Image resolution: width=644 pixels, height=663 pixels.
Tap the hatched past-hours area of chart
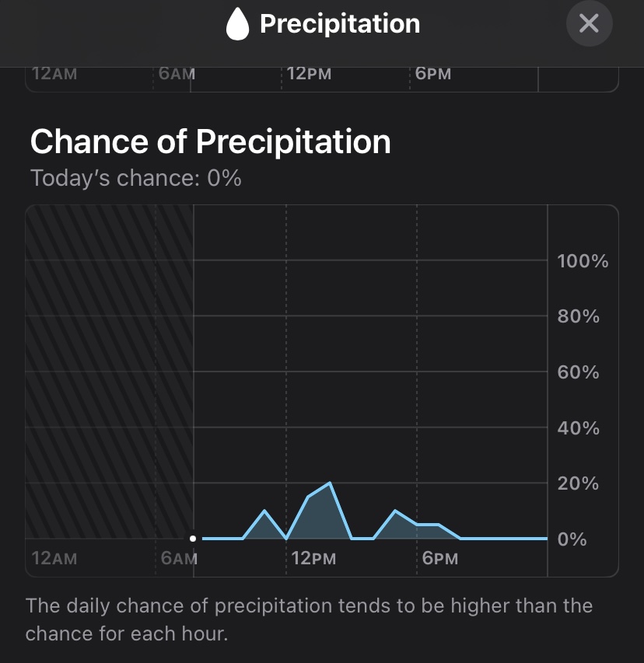[x=109, y=372]
